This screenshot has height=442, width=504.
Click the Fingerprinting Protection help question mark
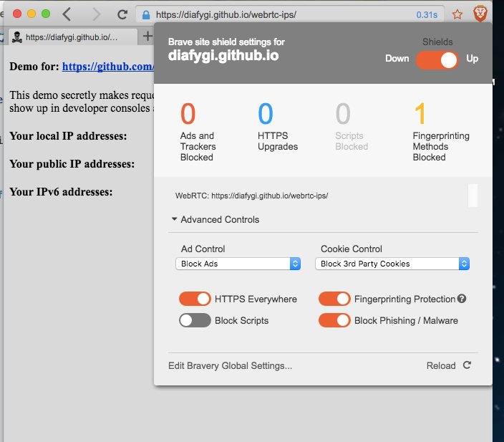(x=462, y=299)
